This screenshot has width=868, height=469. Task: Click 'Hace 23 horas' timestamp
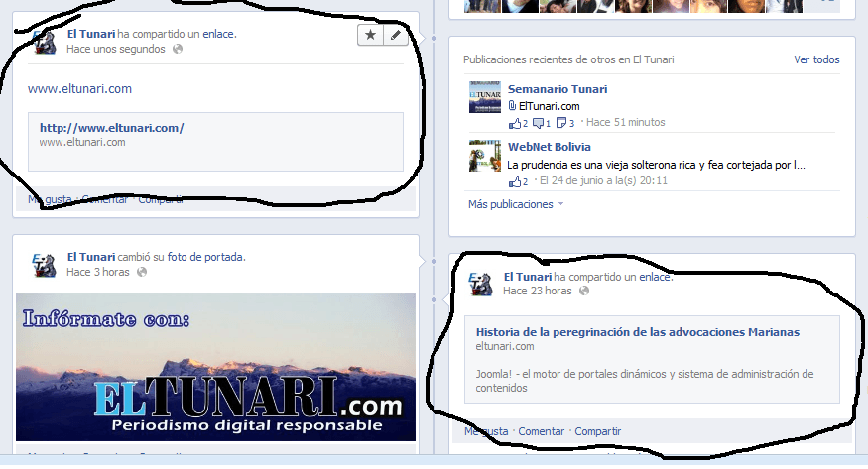tap(537, 291)
